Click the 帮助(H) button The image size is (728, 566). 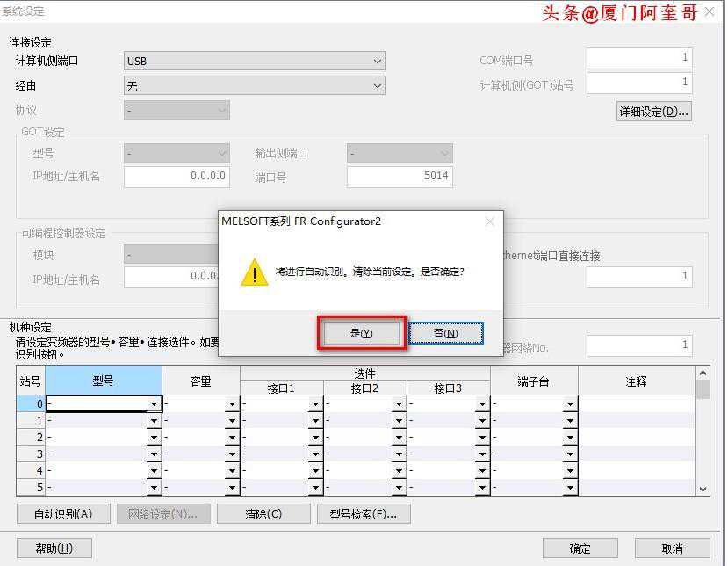tap(54, 548)
